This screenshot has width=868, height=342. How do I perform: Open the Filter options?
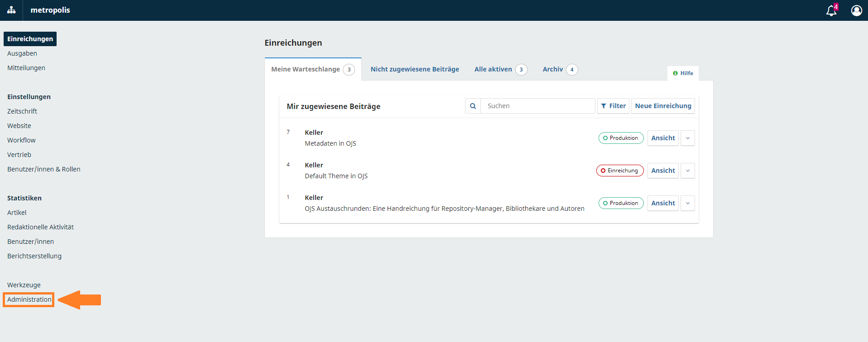click(613, 106)
